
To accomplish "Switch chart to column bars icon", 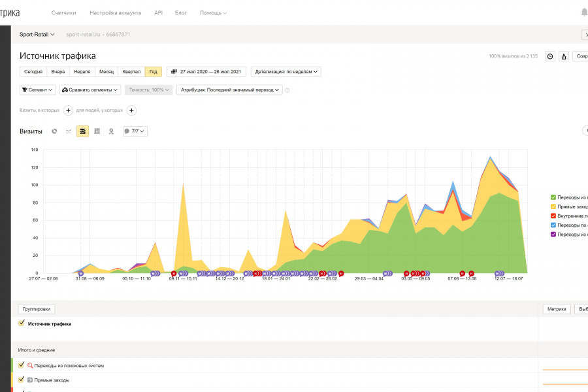I will (97, 131).
